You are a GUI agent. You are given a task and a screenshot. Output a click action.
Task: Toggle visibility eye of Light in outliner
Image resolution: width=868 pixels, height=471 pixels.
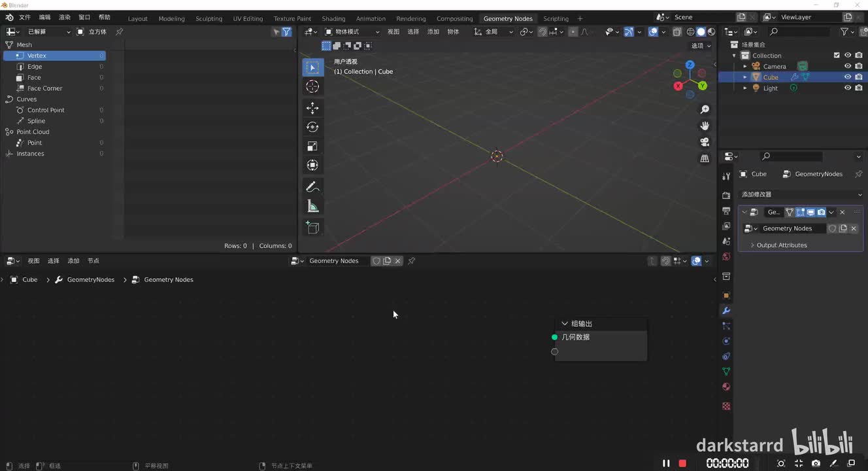tap(848, 88)
